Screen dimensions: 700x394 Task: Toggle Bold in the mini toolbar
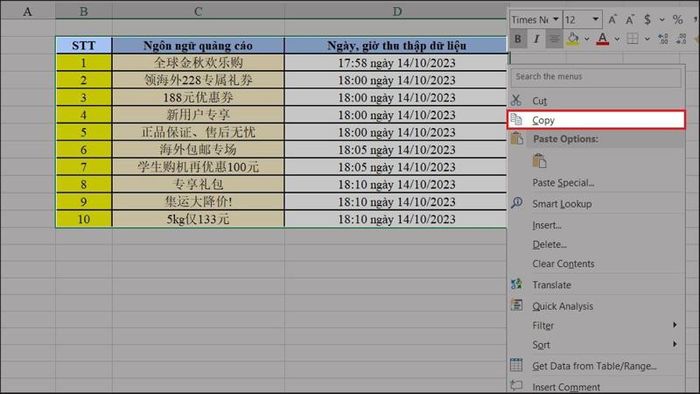(518, 39)
